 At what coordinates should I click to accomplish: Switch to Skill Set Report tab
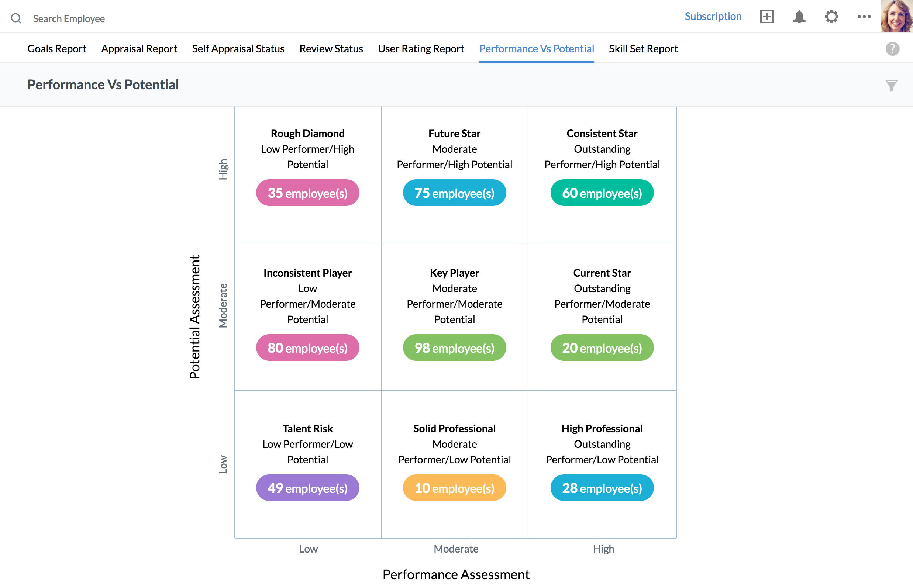point(643,48)
